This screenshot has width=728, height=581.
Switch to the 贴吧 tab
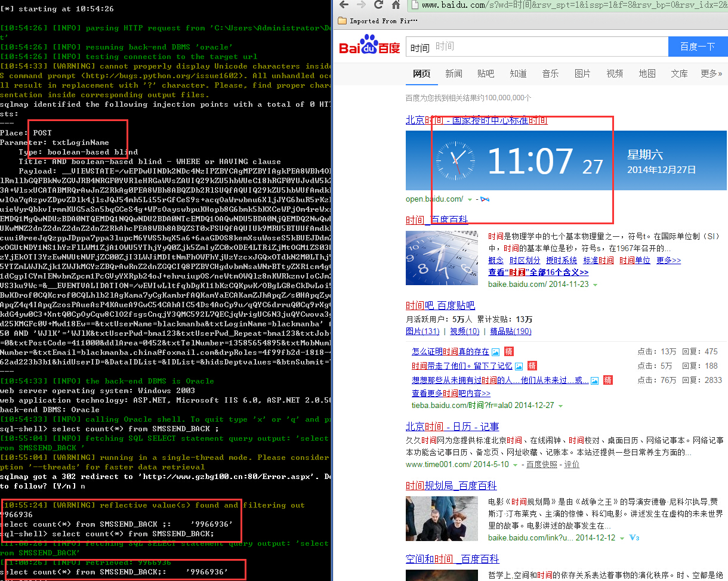(x=486, y=73)
